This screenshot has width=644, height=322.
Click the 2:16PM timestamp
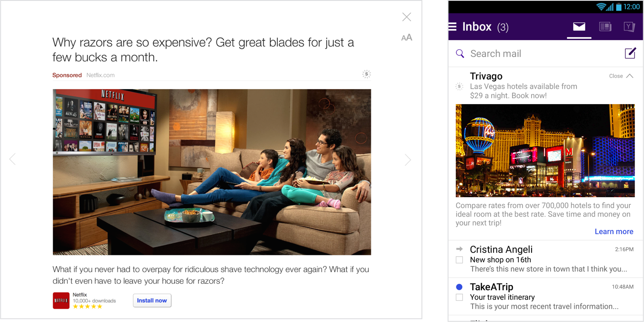coord(624,249)
